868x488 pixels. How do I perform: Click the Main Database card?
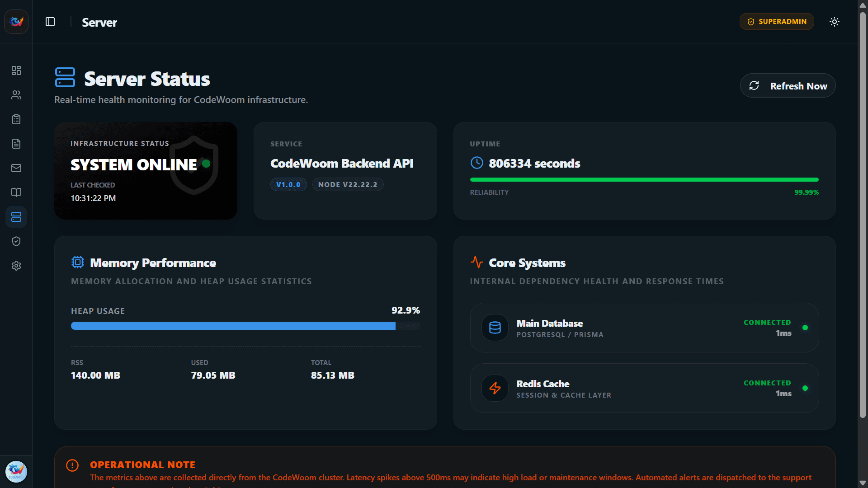(644, 328)
